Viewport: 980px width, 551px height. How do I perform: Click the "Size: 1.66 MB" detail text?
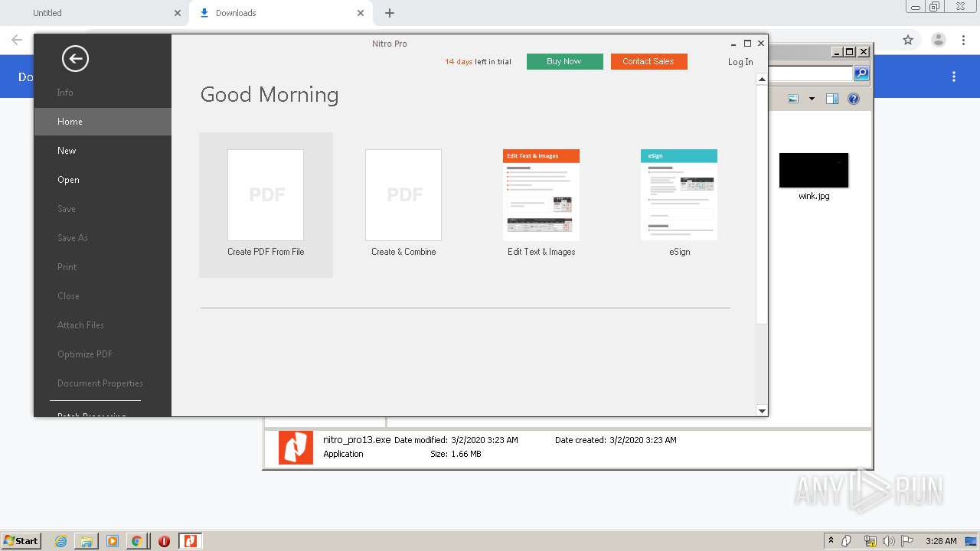(456, 454)
